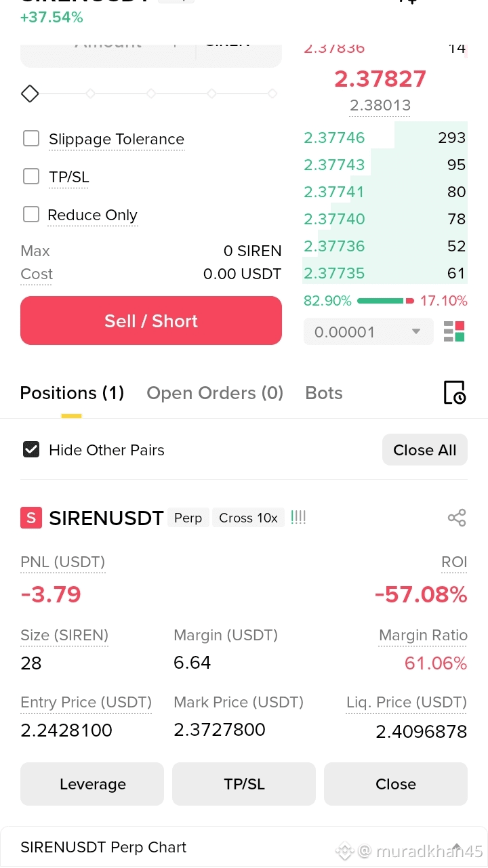
Task: Open Cross 10x margin mode selector
Action: (x=248, y=518)
